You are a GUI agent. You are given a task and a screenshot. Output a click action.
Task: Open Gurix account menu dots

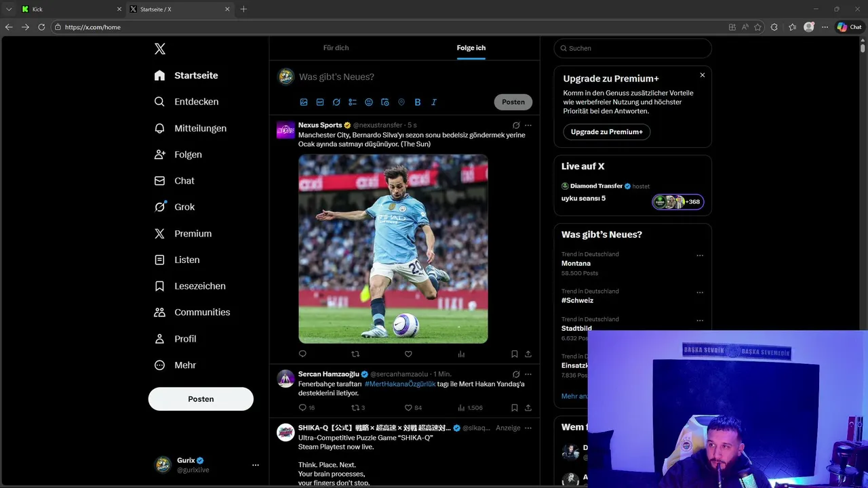click(256, 465)
